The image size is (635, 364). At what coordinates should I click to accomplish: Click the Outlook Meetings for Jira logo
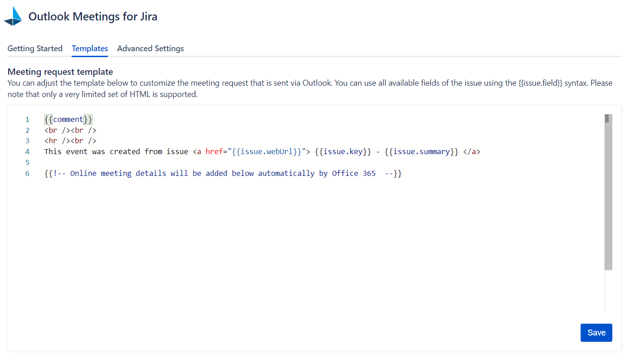(13, 17)
